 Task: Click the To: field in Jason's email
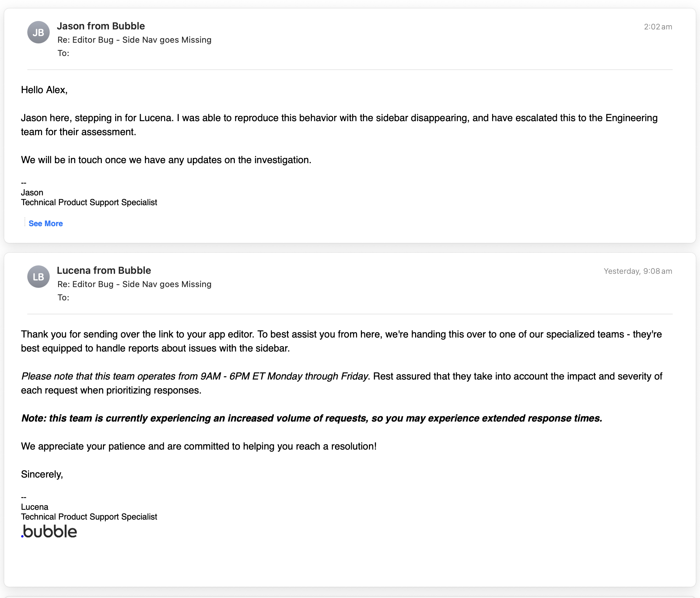pos(63,53)
